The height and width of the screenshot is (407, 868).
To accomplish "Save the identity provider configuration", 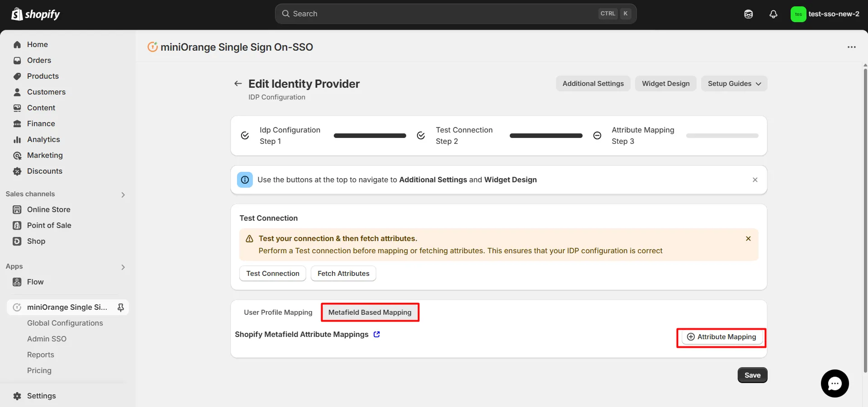I will (753, 375).
